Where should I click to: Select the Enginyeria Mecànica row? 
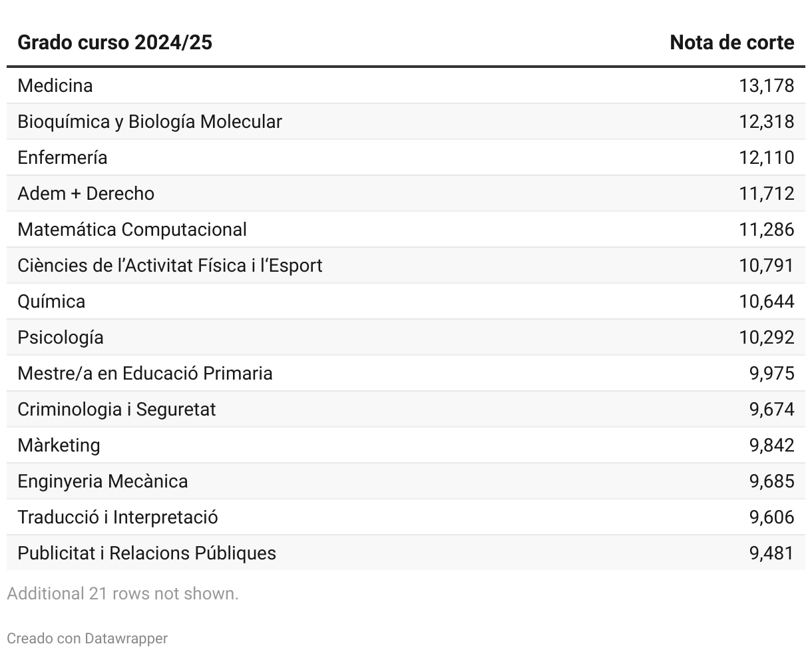(102, 481)
